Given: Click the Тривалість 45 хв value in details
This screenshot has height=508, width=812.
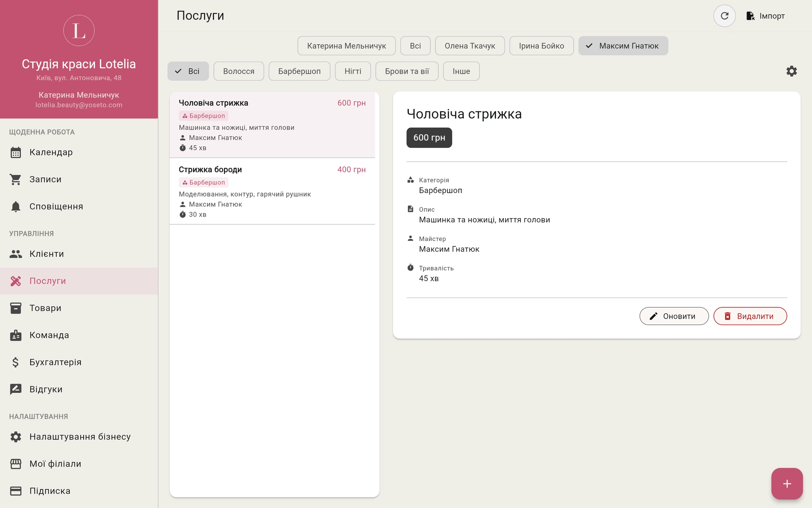Looking at the screenshot, I should [x=429, y=278].
